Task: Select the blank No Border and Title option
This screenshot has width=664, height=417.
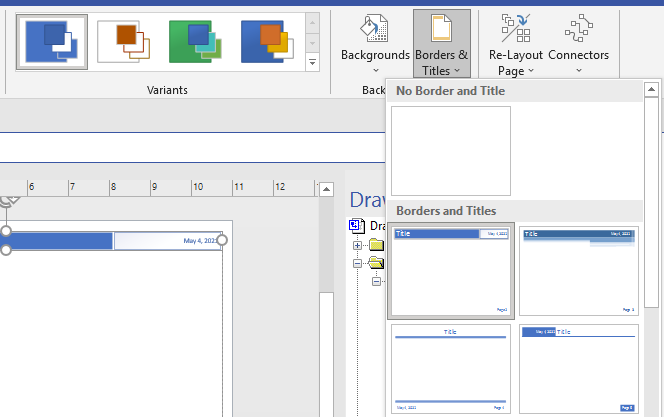Action: [x=451, y=151]
